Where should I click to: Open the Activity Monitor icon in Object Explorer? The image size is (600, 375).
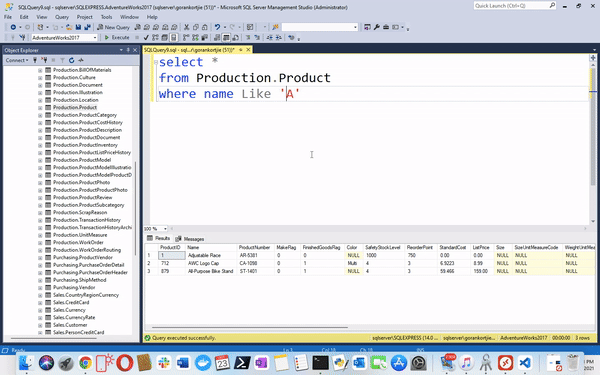(81, 60)
